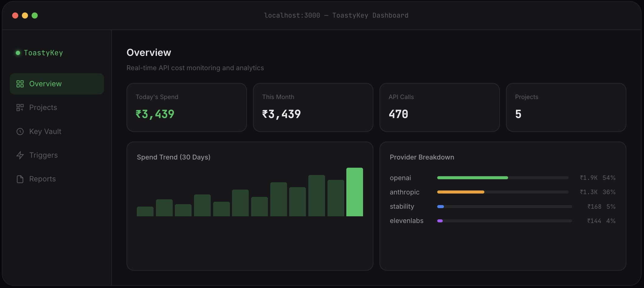644x288 pixels.
Task: Click the highlighted latest bar in Spend Trend
Action: click(355, 192)
